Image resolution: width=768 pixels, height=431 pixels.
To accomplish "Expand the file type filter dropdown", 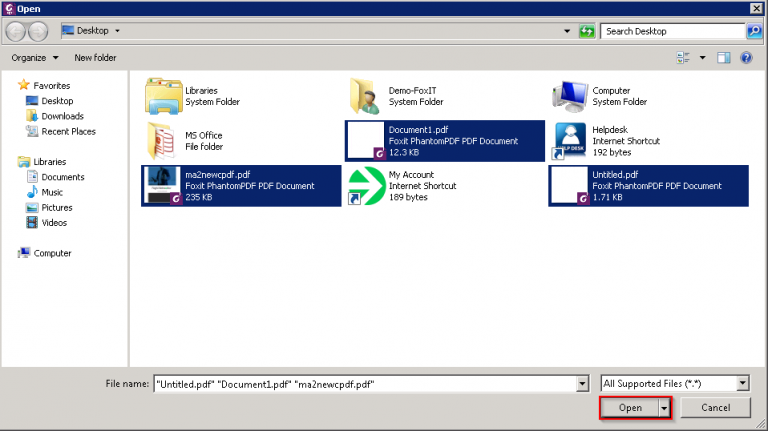I will [x=741, y=383].
